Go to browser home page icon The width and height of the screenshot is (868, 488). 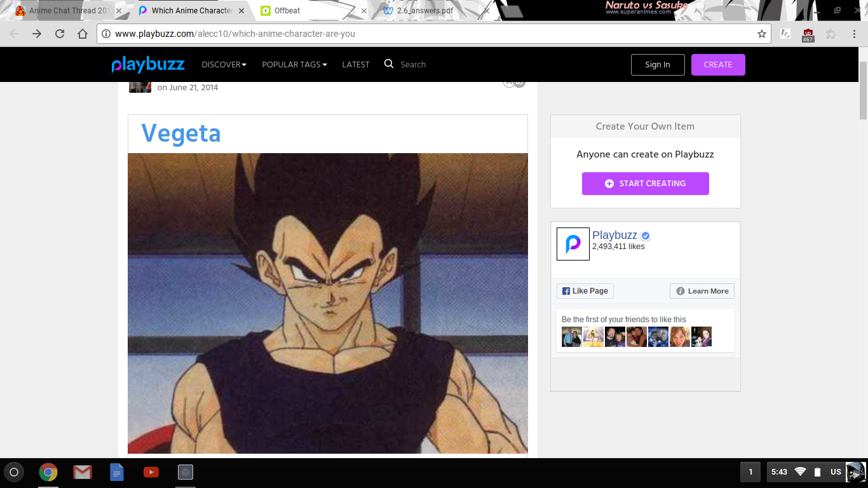point(83,34)
